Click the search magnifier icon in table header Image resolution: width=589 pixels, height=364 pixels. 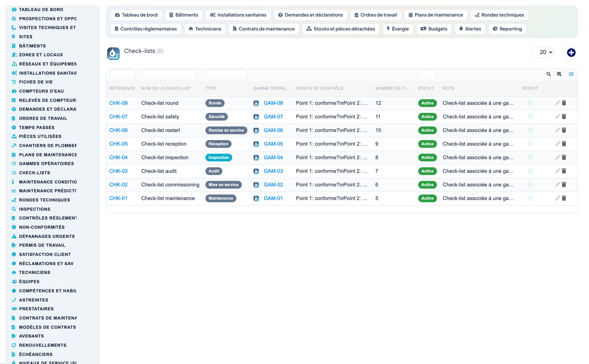pos(549,74)
